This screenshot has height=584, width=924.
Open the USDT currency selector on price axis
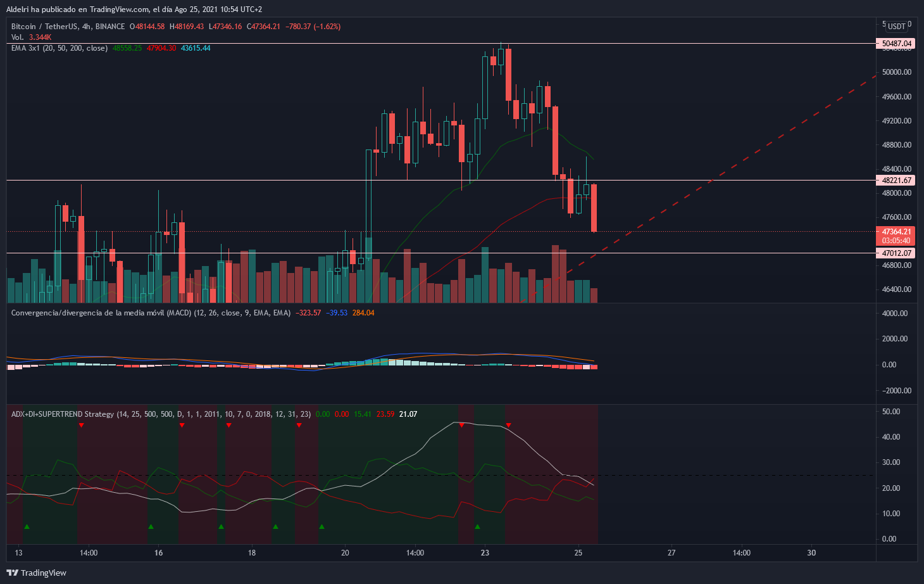coord(896,27)
